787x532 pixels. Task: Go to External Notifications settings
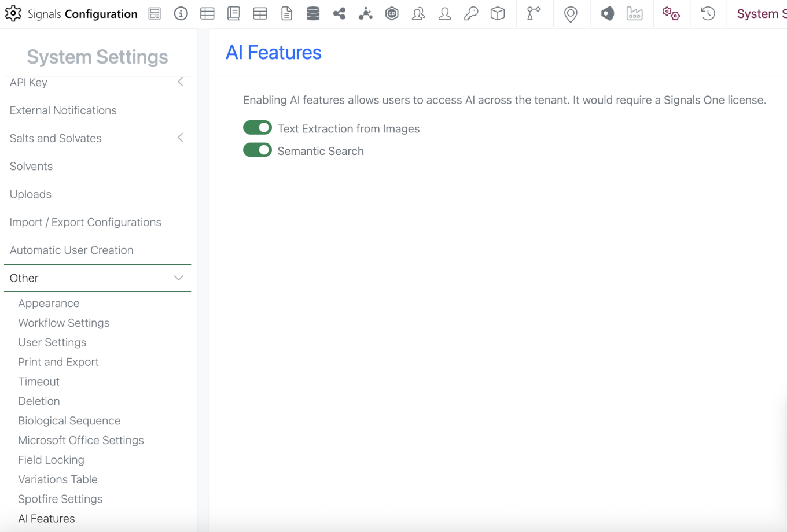63,110
